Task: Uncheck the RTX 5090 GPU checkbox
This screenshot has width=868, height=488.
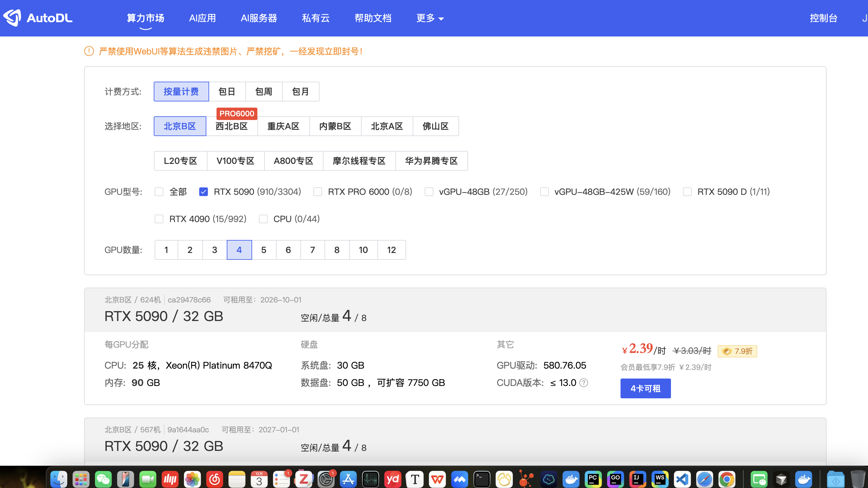Action: click(x=203, y=192)
